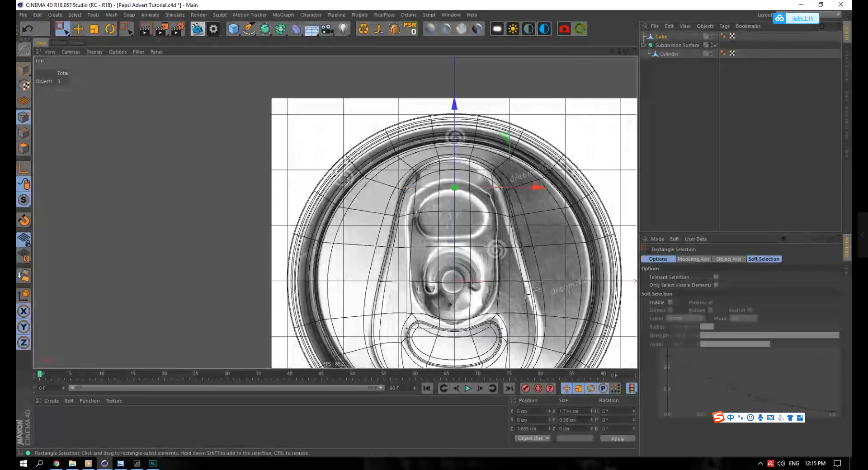Click the Position X input field
The width and height of the screenshot is (868, 470).
[533, 411]
